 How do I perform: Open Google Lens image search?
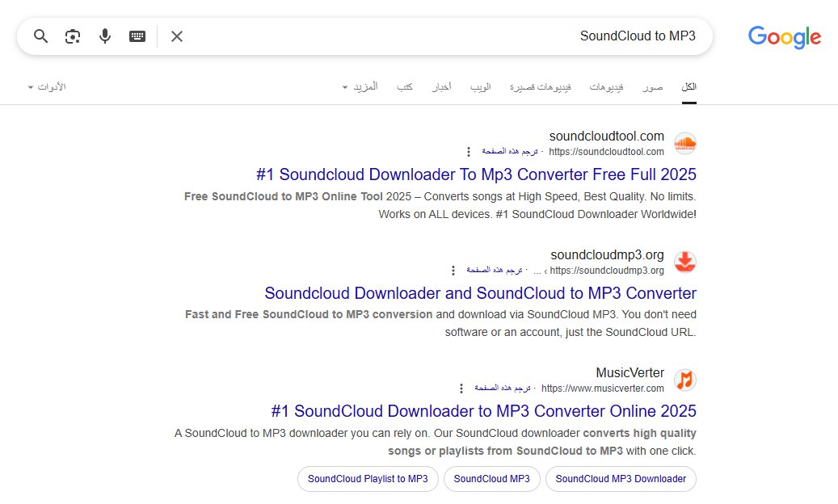pyautogui.click(x=72, y=36)
